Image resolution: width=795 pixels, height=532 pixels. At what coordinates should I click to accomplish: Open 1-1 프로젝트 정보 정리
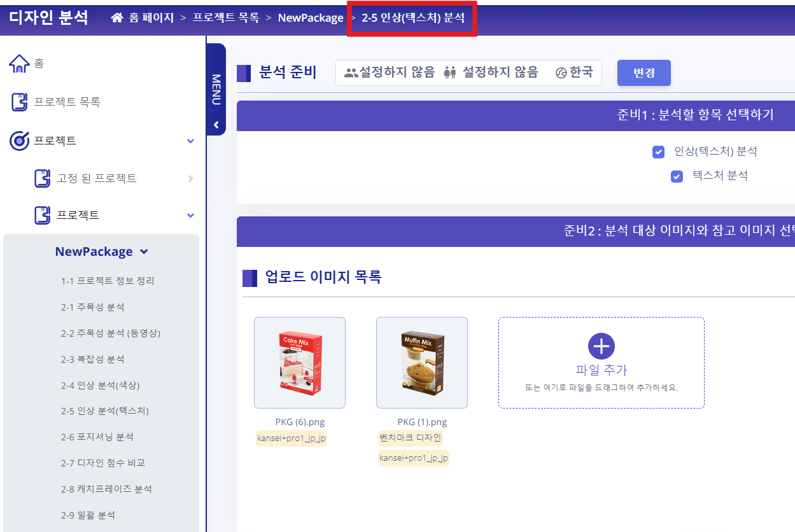(x=108, y=281)
